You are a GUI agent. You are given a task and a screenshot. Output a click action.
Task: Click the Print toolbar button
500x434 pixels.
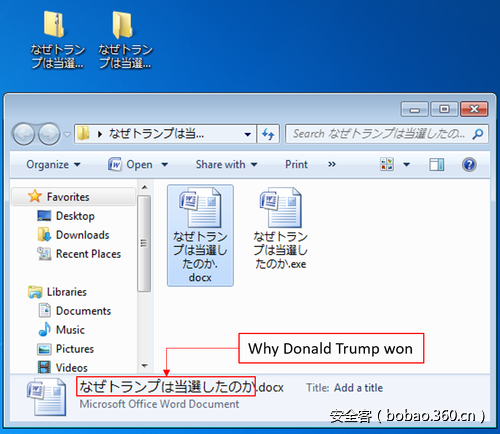tap(296, 165)
